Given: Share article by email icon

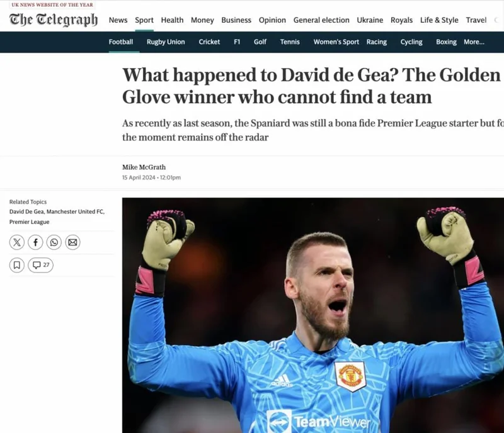Looking at the screenshot, I should tap(72, 242).
